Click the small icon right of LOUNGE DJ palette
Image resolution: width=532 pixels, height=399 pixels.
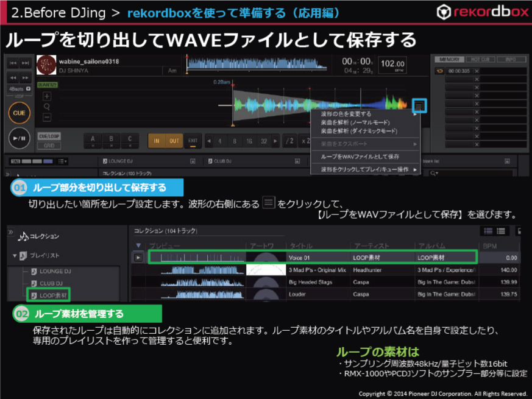[193, 161]
